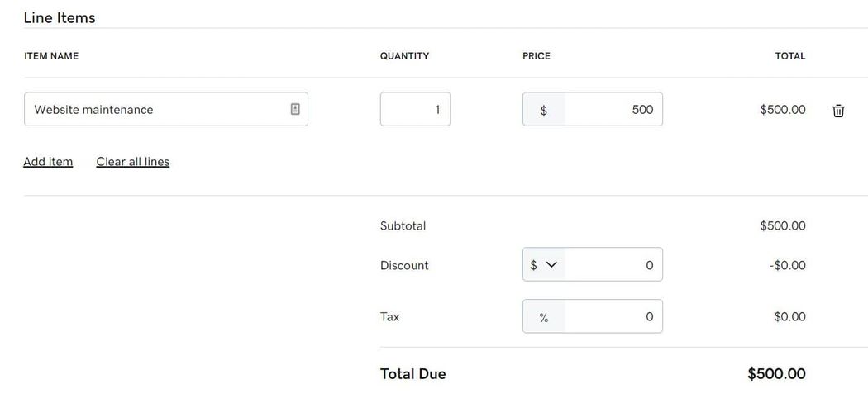Click the QUANTITY column header

(405, 56)
